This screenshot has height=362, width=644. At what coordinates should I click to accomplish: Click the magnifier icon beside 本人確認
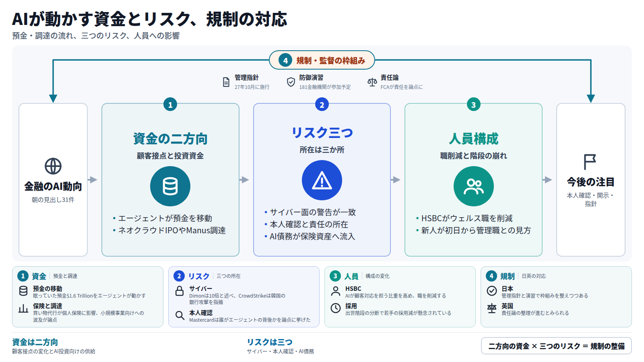click(x=180, y=315)
